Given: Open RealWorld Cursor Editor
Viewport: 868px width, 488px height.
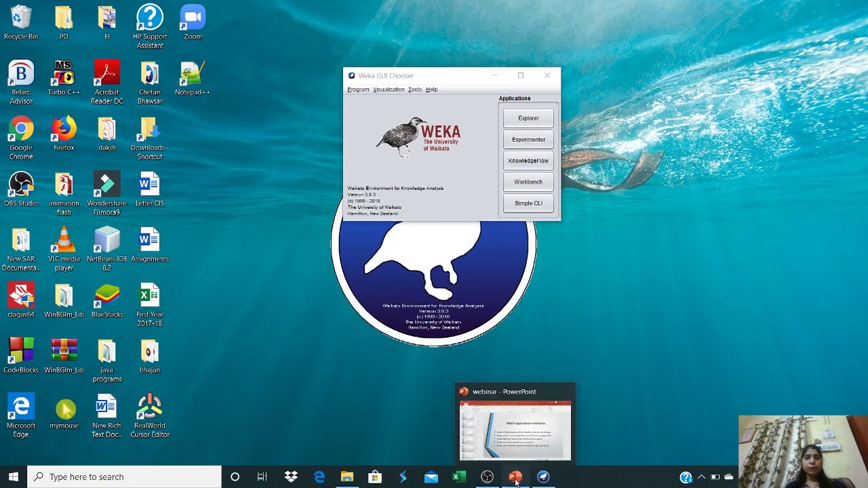Looking at the screenshot, I should tap(150, 415).
